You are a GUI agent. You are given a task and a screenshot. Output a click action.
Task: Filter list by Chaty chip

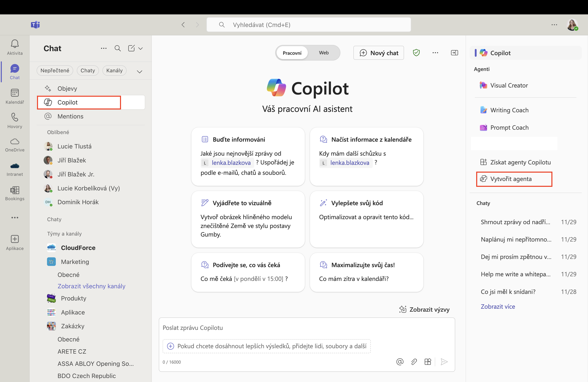pyautogui.click(x=88, y=71)
